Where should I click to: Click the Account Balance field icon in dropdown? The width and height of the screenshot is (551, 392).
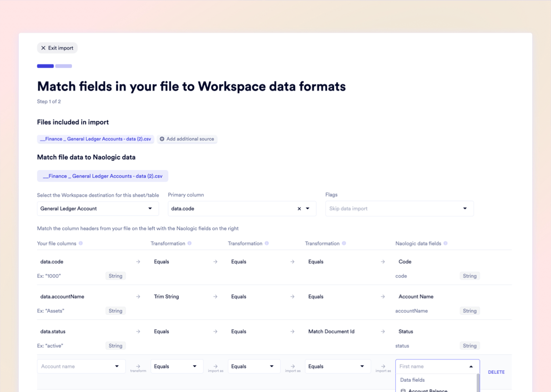click(404, 390)
